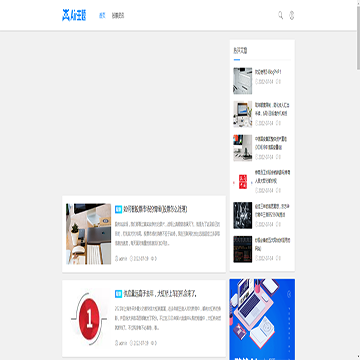This screenshot has height=360, width=360.
Task: Select the active blue navigation item
Action: tap(102, 15)
